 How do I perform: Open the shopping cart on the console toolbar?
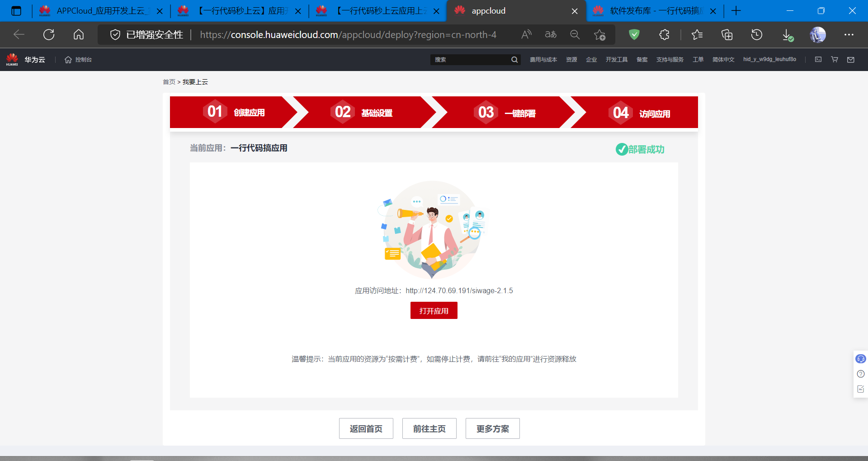(834, 59)
